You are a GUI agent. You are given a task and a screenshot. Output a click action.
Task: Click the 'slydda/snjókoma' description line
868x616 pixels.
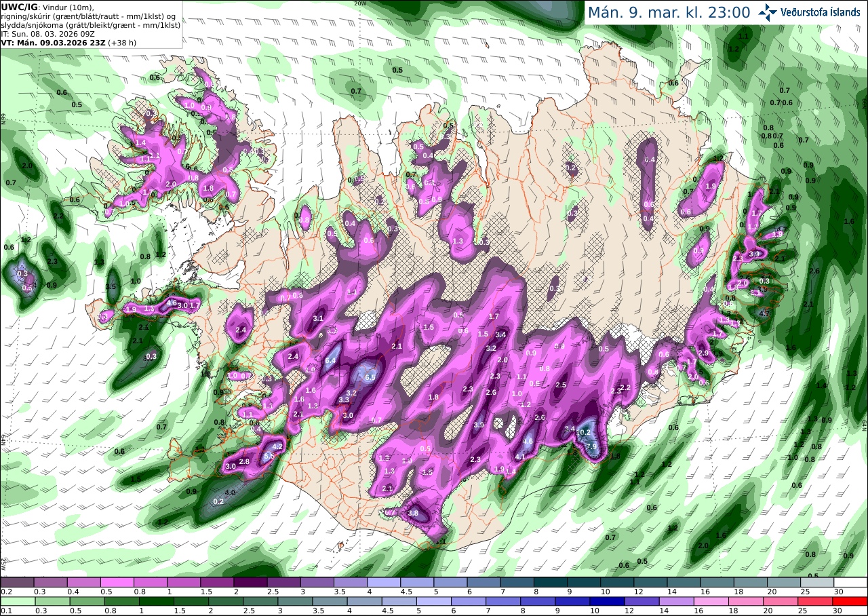[90, 24]
